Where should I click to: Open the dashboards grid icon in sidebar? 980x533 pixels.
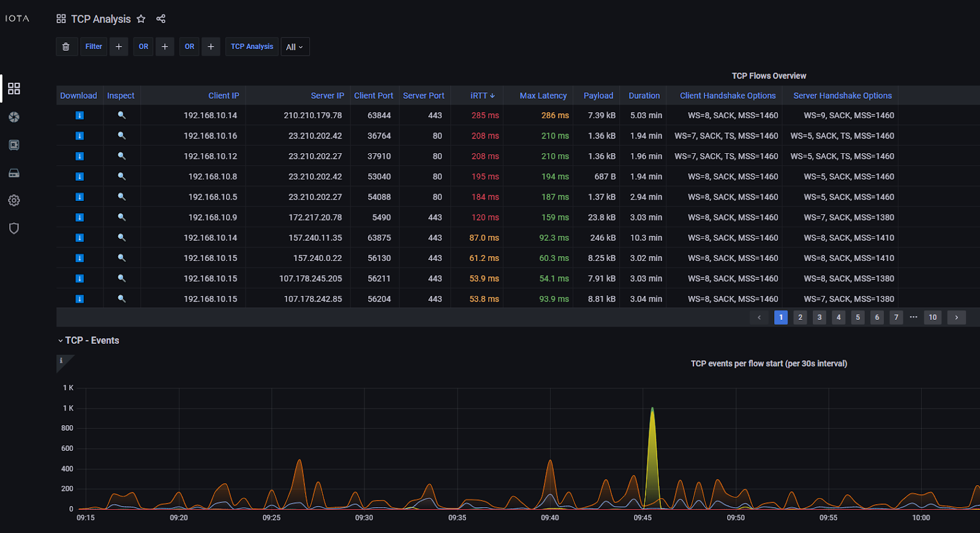coord(14,89)
